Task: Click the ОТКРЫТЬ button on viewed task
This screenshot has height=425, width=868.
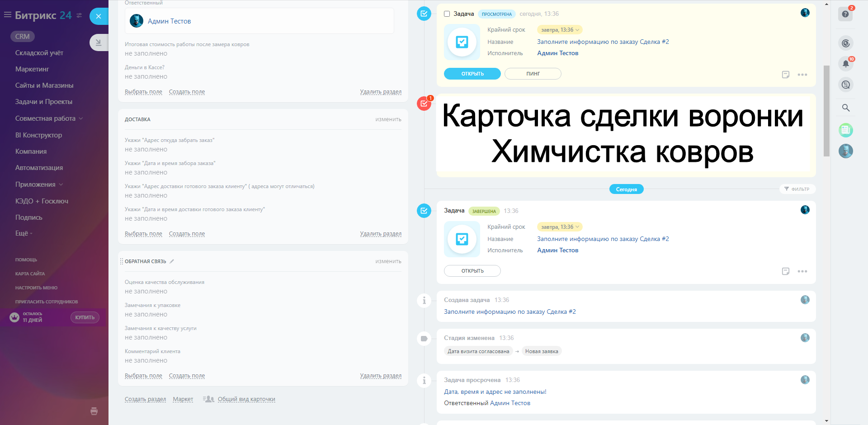Action: coord(472,74)
